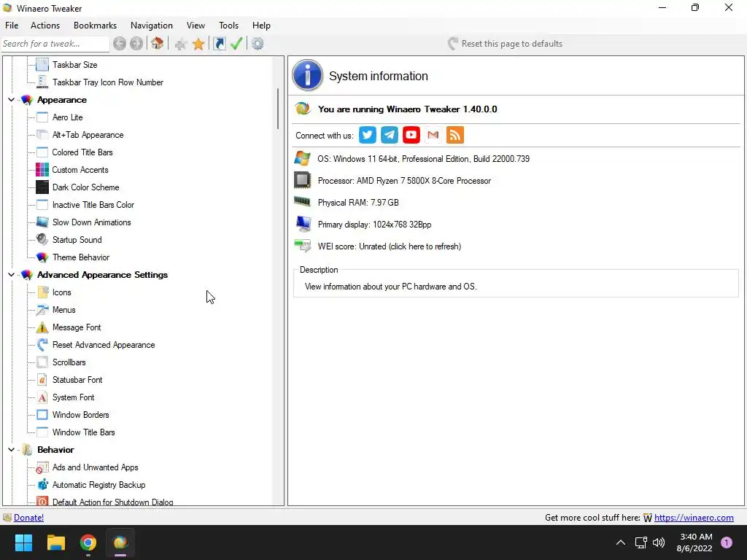Screen dimensions: 747x560
Task: Open the Bookmarks menu
Action: [x=96, y=26]
